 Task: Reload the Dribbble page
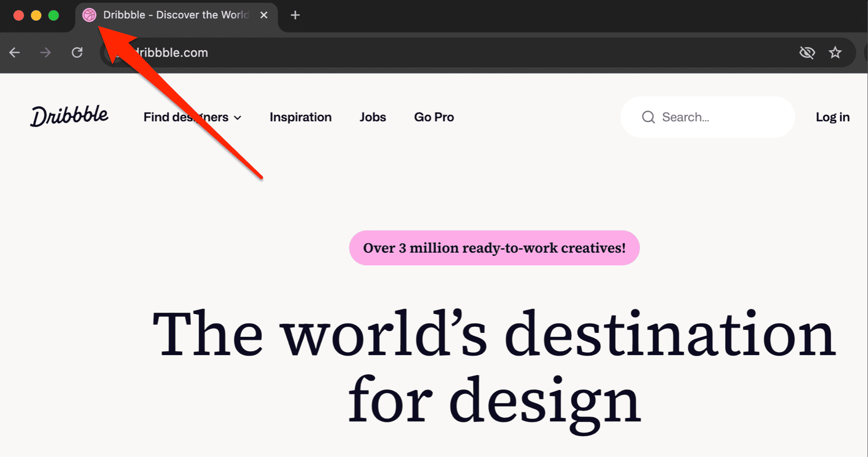click(x=77, y=53)
